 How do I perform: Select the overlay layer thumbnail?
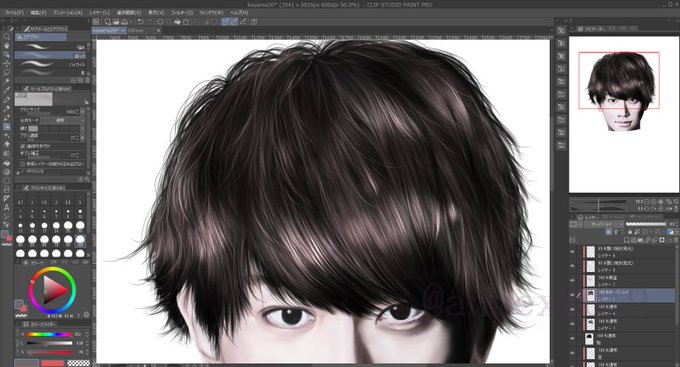[x=590, y=295]
